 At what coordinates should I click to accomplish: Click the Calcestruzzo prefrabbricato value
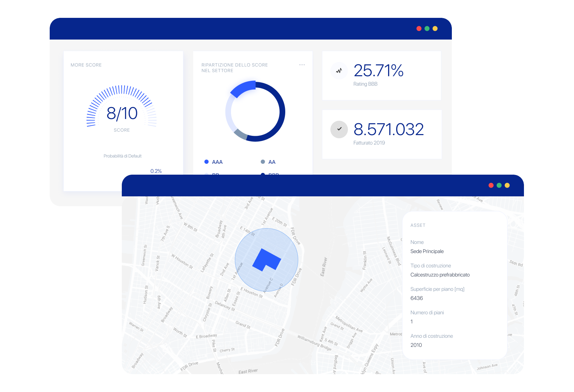click(x=440, y=275)
